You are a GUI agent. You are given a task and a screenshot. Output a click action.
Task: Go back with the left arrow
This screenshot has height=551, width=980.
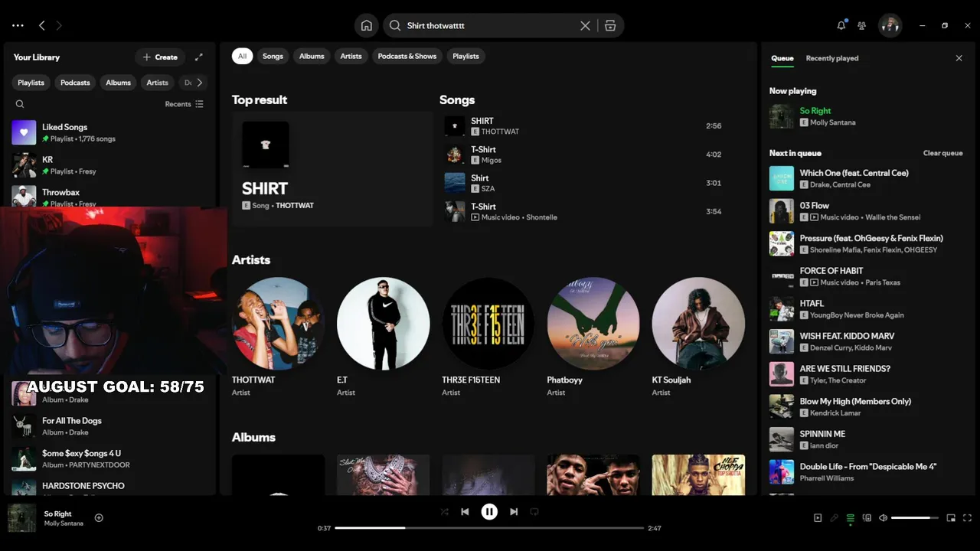coord(42,25)
